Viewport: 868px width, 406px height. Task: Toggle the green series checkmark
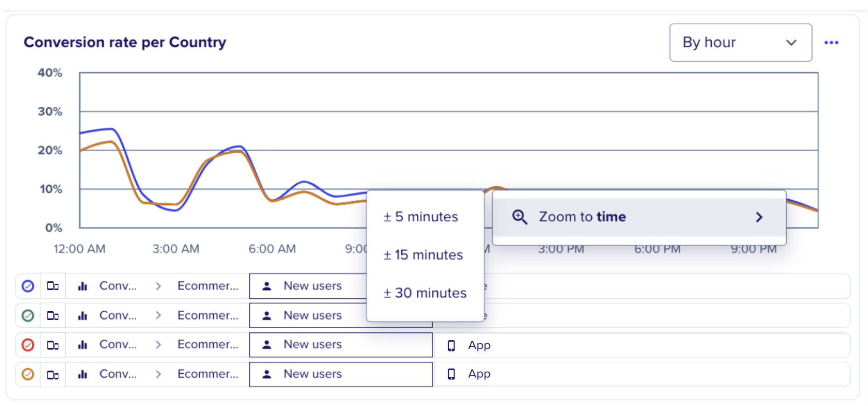[x=28, y=315]
